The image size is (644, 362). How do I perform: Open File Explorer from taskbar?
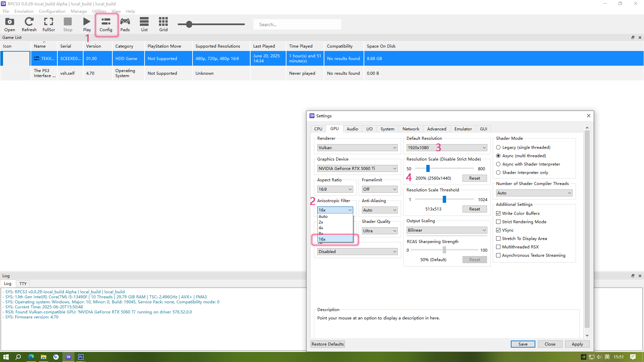[x=43, y=357]
